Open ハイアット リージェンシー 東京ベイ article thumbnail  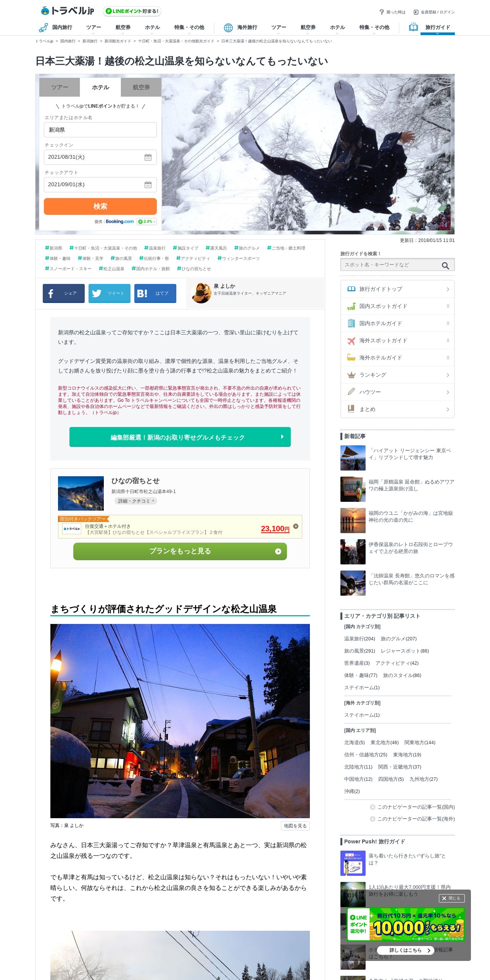pos(353,458)
